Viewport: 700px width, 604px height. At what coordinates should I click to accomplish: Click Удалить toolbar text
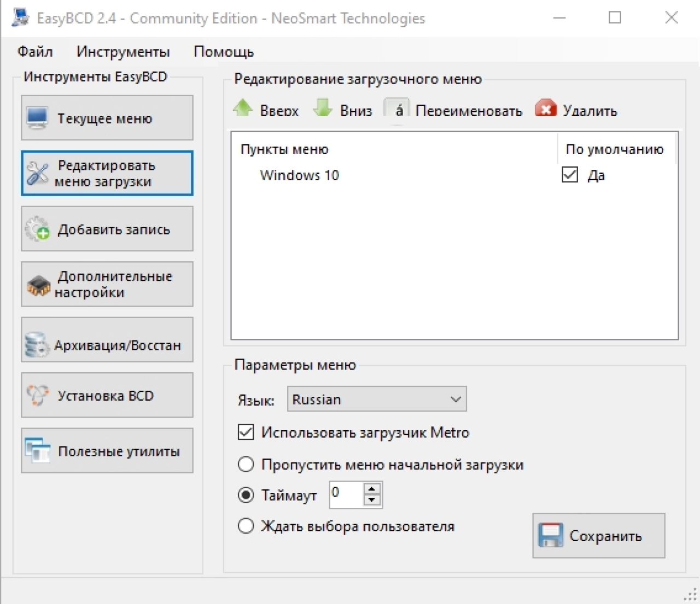click(x=590, y=110)
